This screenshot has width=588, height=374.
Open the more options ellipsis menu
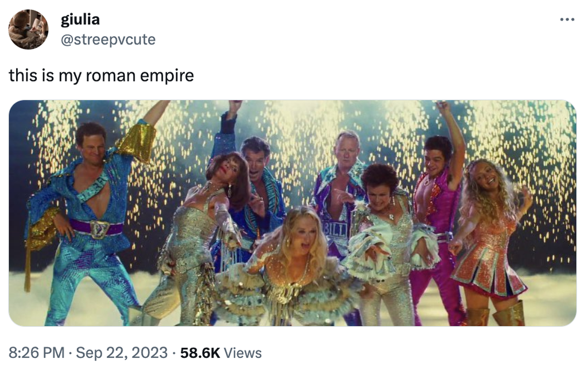point(567,20)
